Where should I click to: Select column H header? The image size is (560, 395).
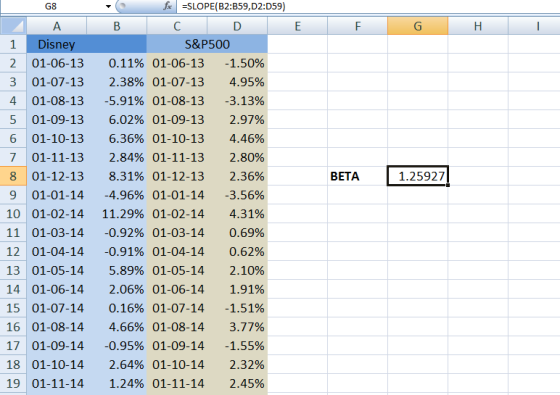point(478,26)
